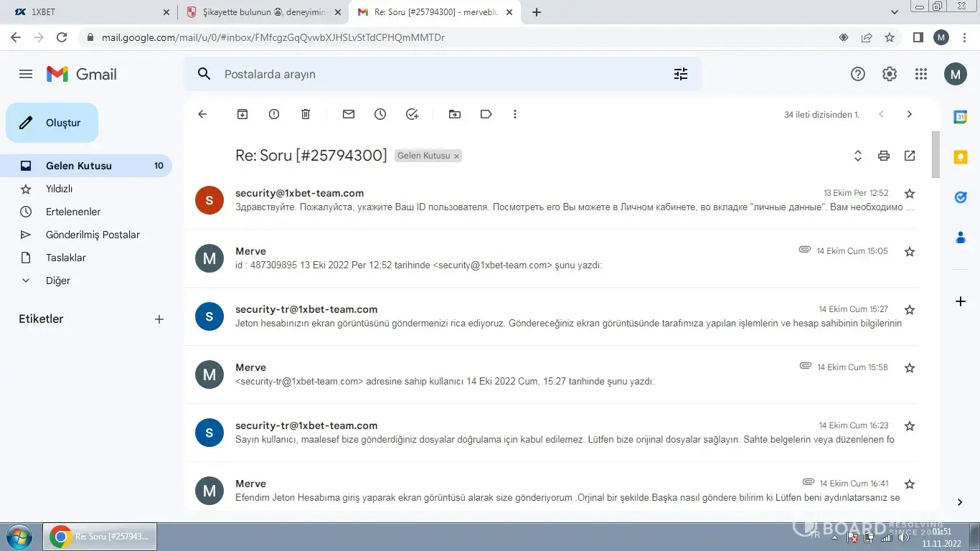Add conversation to Tasks

coord(412,114)
